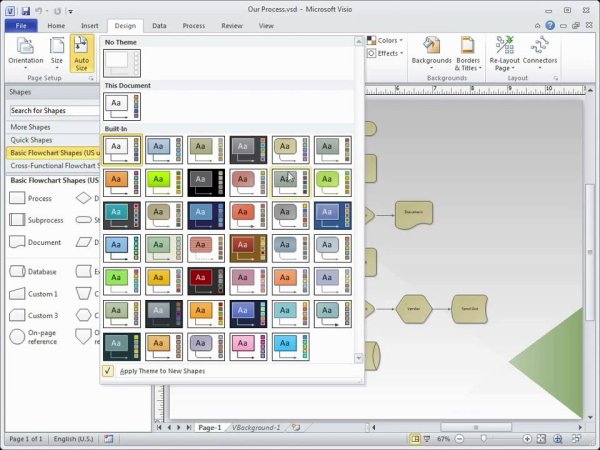
Task: Open Page Setup dialog launcher
Action: pos(91,78)
